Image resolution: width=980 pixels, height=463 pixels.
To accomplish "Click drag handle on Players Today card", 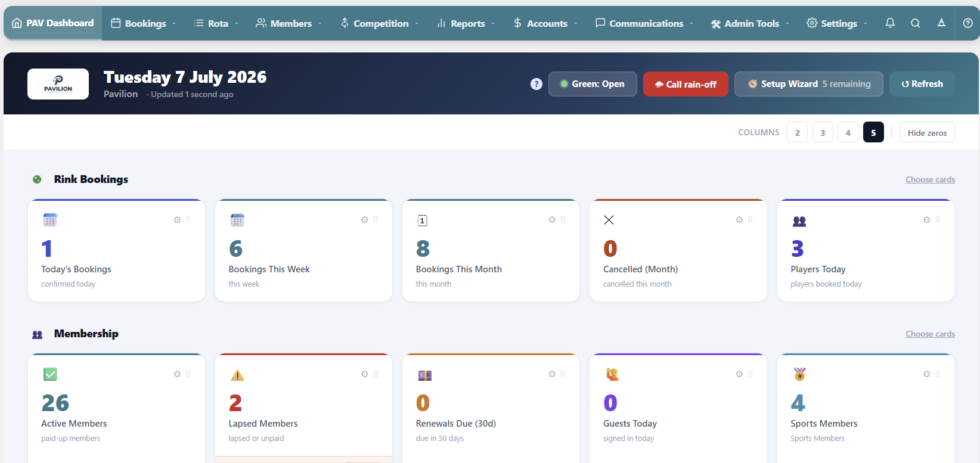I will click(x=938, y=220).
